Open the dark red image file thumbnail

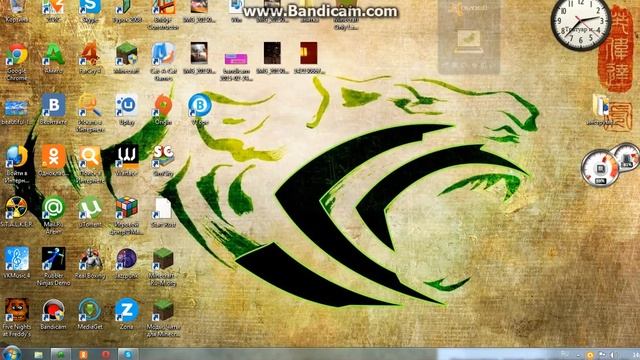point(309,53)
